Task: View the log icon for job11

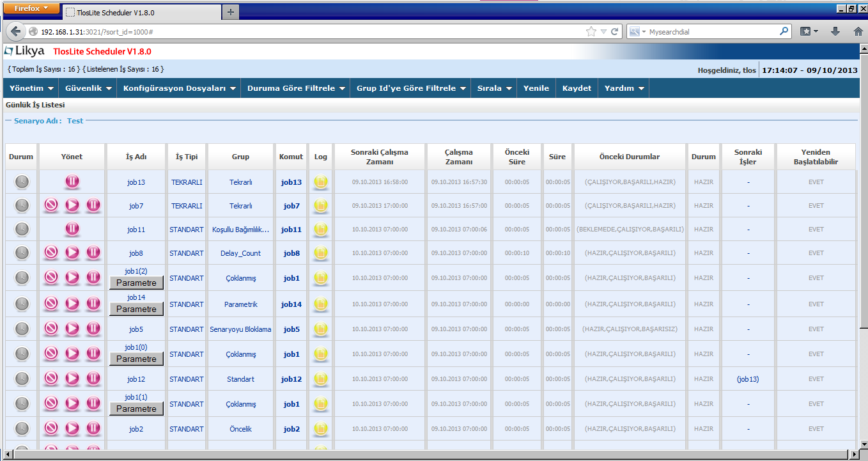Action: (321, 229)
